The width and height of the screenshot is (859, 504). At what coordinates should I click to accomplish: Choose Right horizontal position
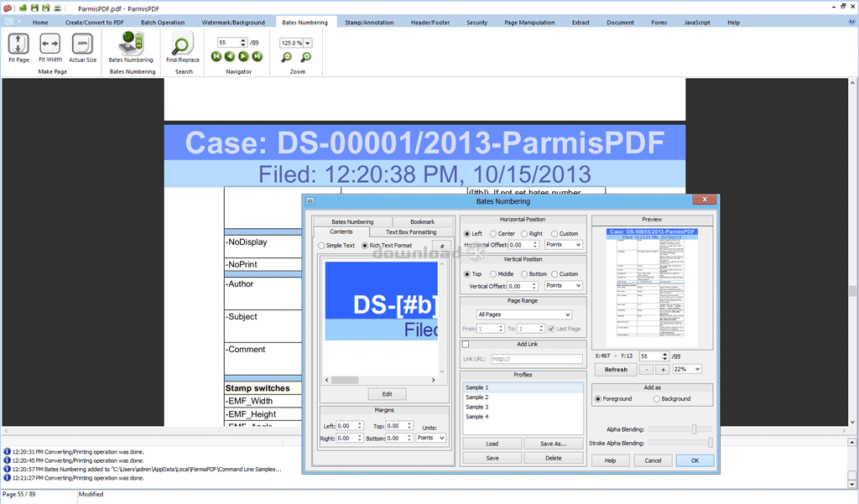tap(524, 233)
